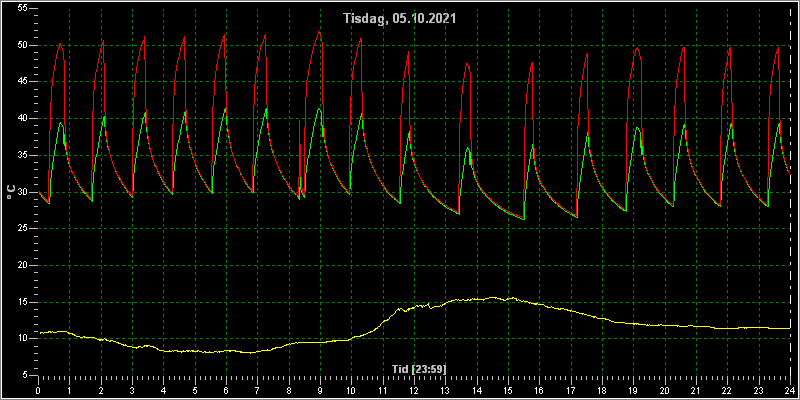Select hour 6 on the time axis
The height and width of the screenshot is (400, 800).
(x=226, y=390)
